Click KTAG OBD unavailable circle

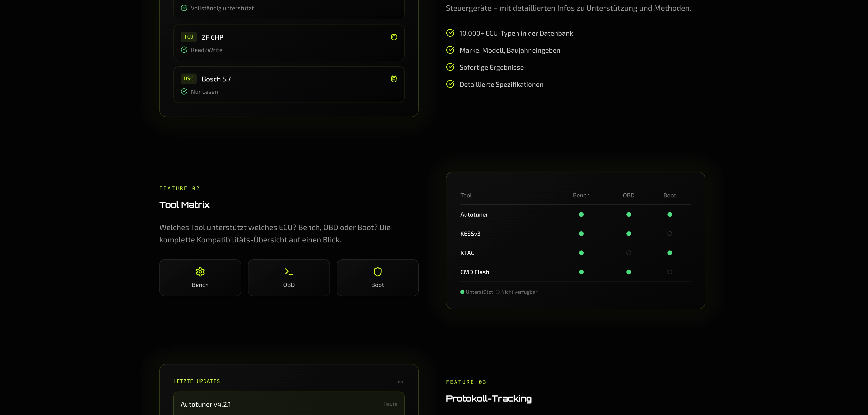click(629, 253)
